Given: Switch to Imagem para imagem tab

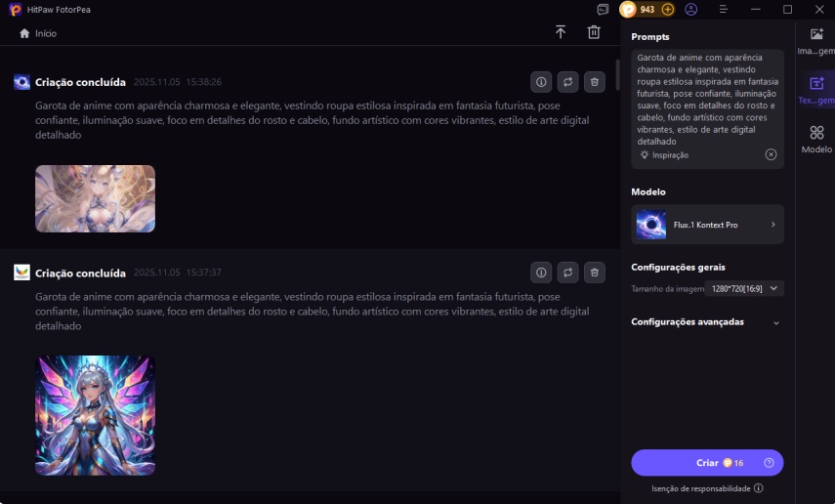Looking at the screenshot, I should tap(815, 41).
